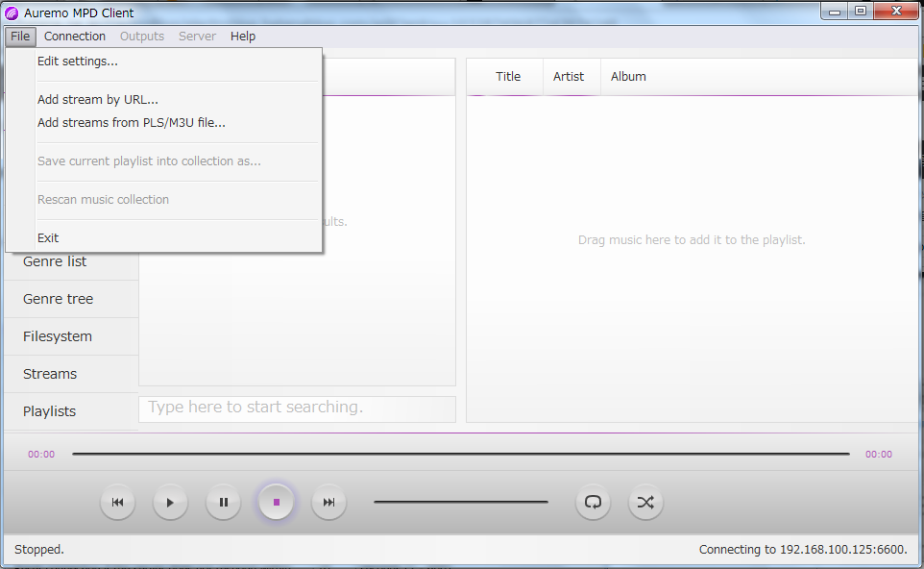924x569 pixels.
Task: Click the File menu
Action: pyautogui.click(x=20, y=36)
